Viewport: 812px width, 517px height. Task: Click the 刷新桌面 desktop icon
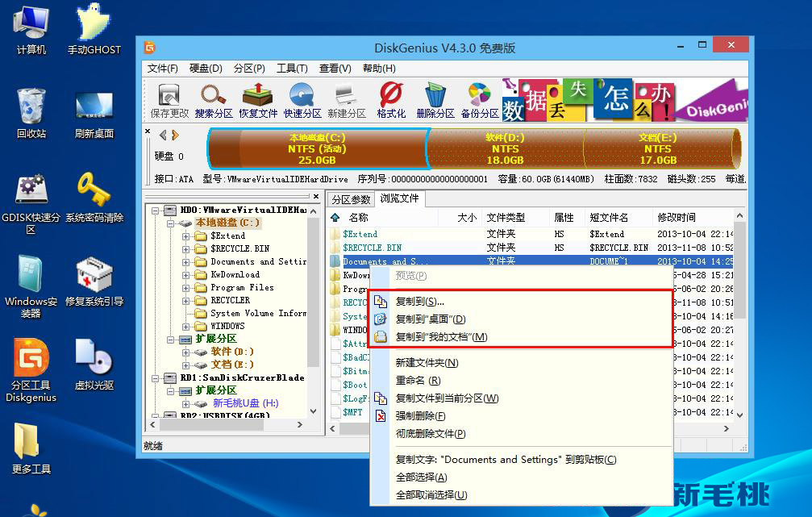pyautogui.click(x=94, y=114)
